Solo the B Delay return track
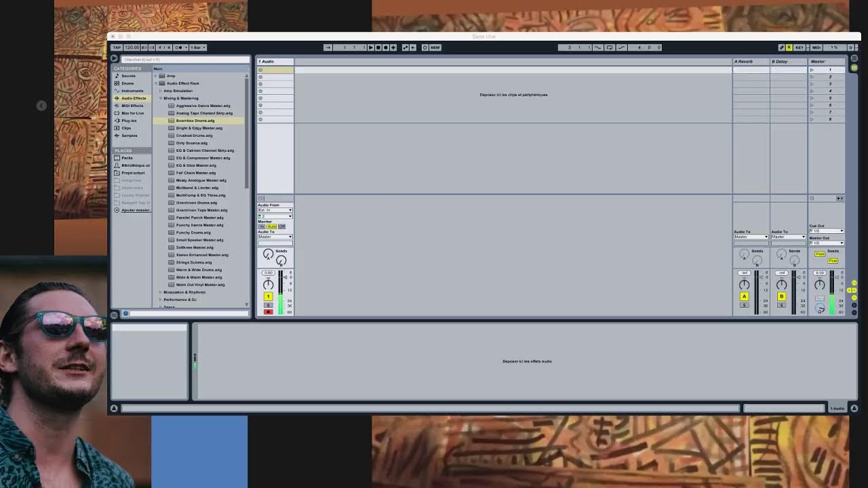This screenshot has width=868, height=488. pos(781,305)
